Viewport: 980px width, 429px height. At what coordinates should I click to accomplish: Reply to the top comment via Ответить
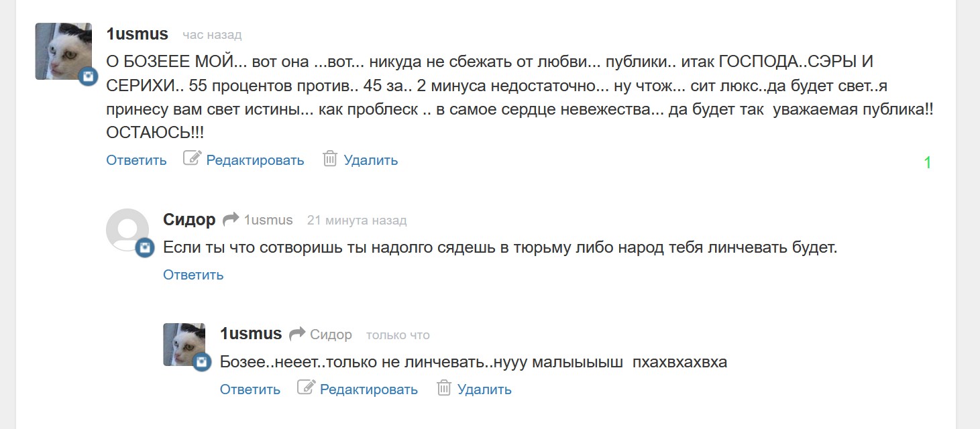click(x=136, y=160)
